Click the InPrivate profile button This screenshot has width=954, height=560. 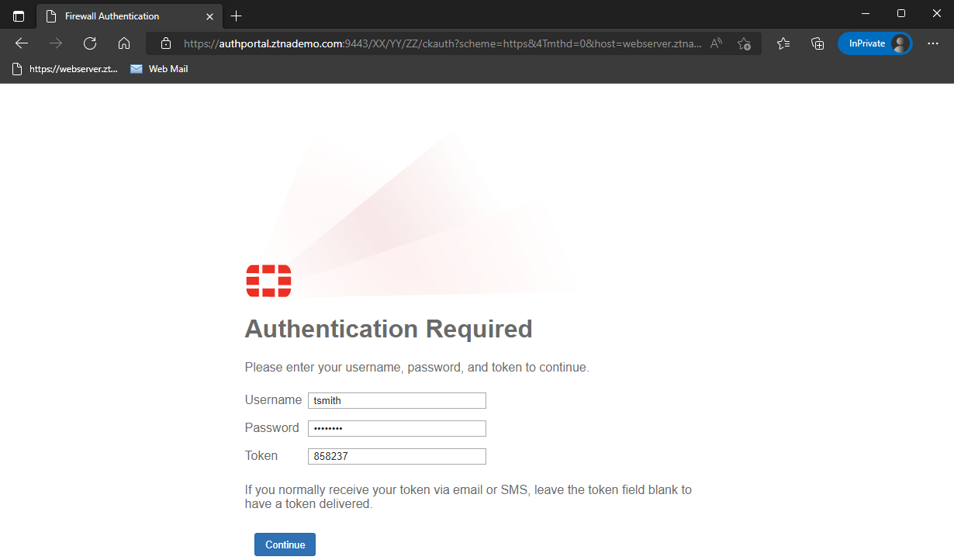(874, 43)
